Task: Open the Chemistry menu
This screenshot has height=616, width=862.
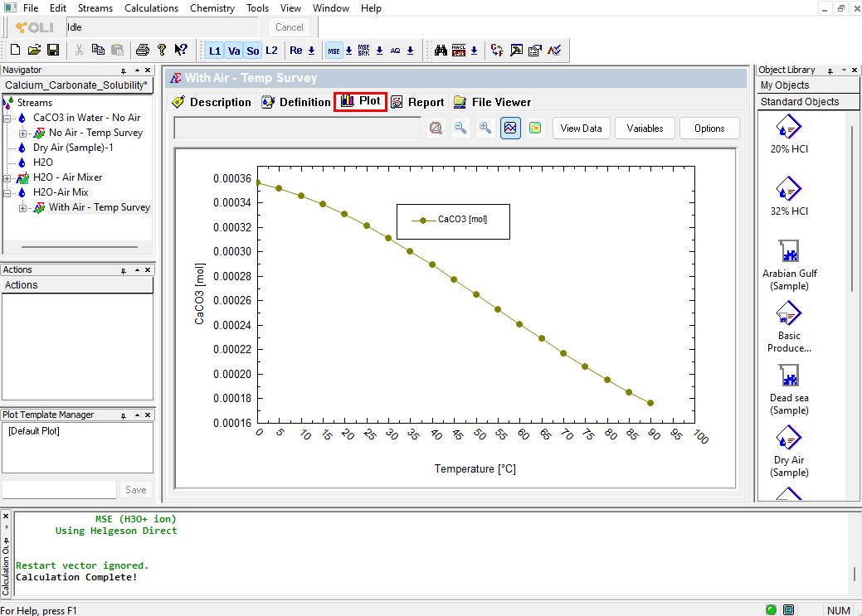Action: [x=212, y=8]
